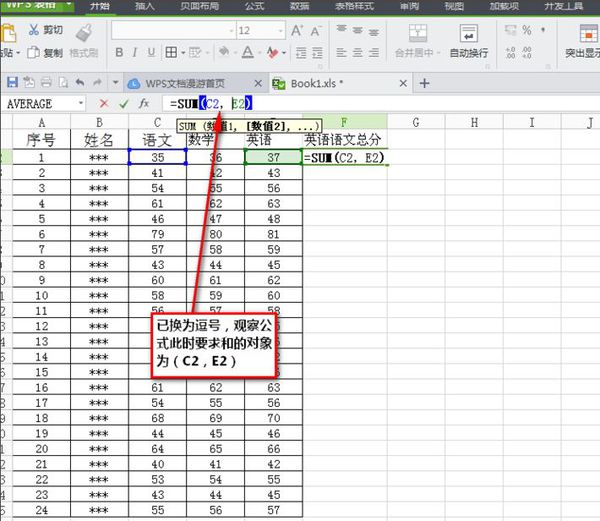This screenshot has height=521, width=600.
Task: Toggle Bold formatting
Action: [x=119, y=52]
